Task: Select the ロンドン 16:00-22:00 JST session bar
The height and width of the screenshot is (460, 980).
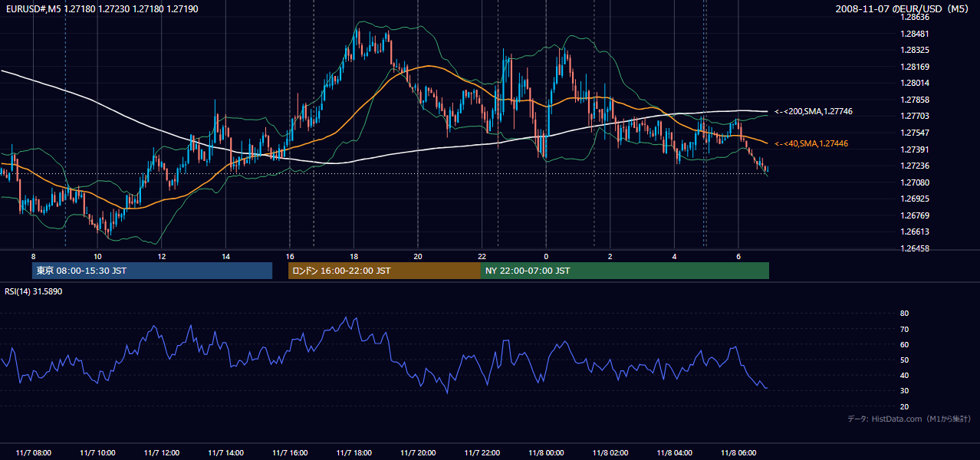Action: tap(384, 271)
